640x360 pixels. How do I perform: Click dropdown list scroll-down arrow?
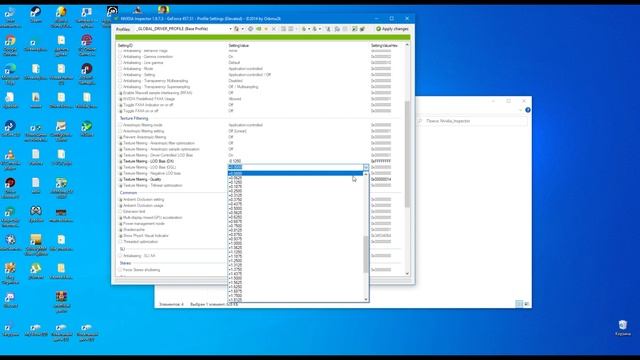(366, 299)
